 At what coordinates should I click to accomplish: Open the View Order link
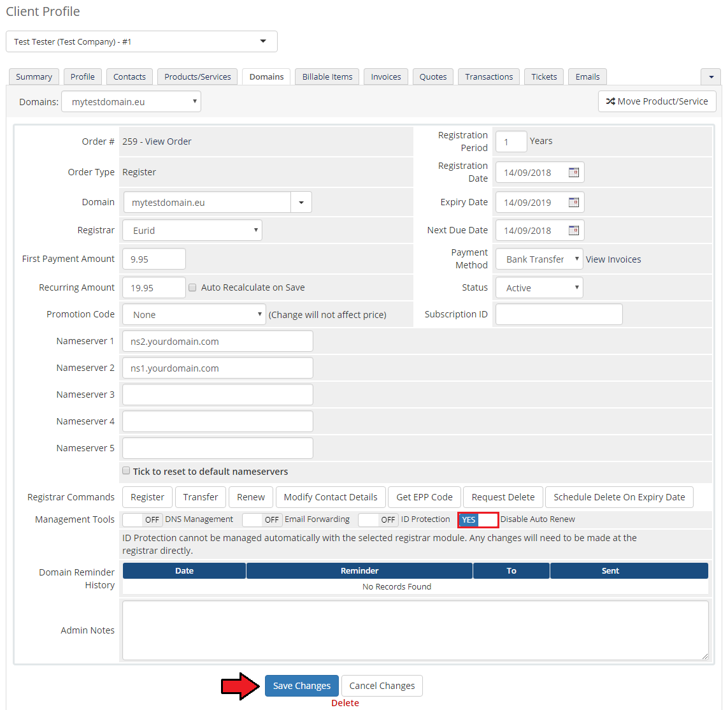coord(168,141)
